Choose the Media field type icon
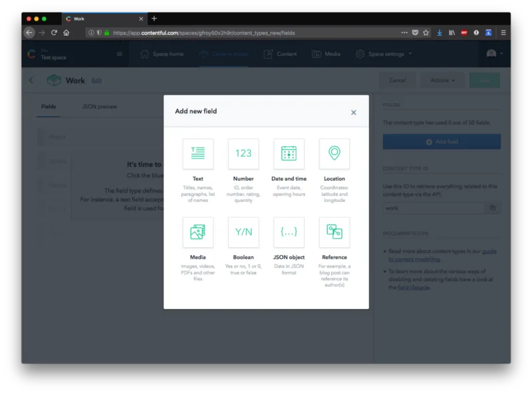 pos(198,233)
